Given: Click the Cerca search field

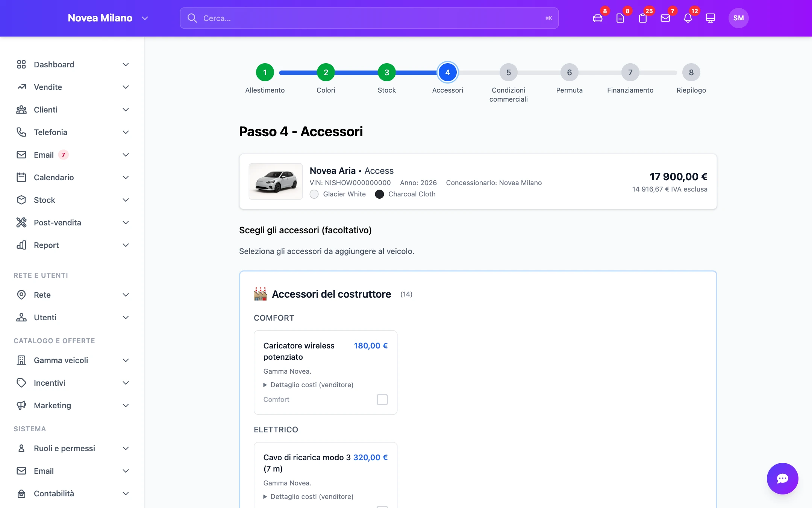Looking at the screenshot, I should coord(369,18).
